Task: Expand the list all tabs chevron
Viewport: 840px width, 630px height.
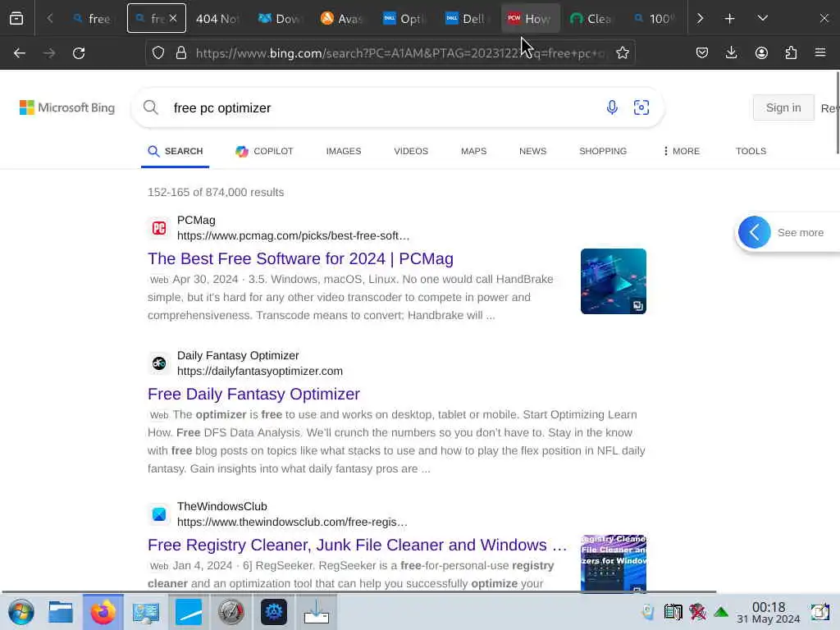Action: pyautogui.click(x=762, y=19)
